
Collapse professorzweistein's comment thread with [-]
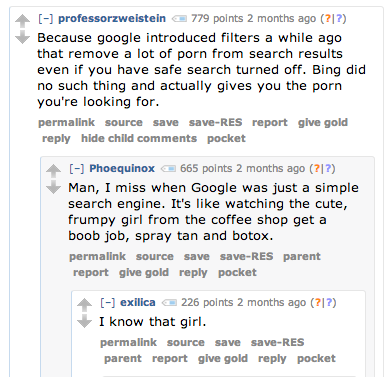46,18
